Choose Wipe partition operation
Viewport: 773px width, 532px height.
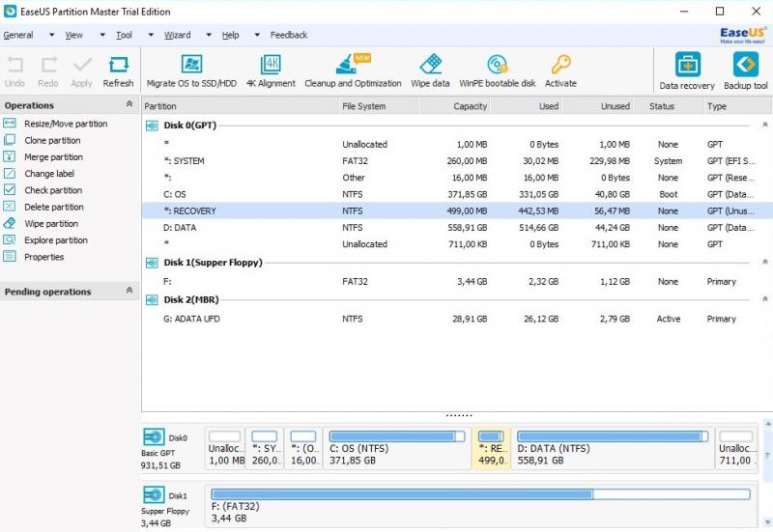click(51, 224)
